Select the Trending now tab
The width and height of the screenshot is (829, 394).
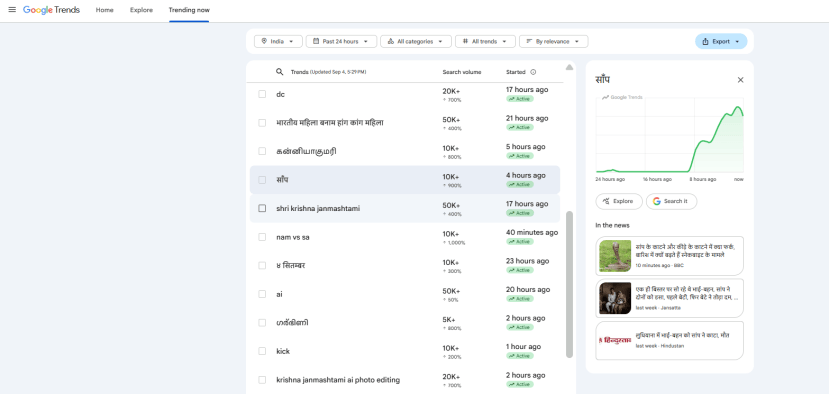pyautogui.click(x=189, y=10)
